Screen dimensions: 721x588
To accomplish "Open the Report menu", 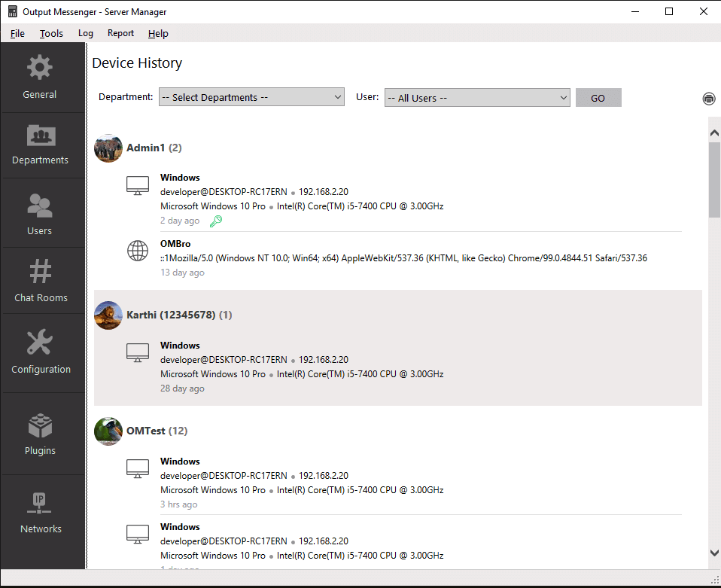I will point(120,33).
